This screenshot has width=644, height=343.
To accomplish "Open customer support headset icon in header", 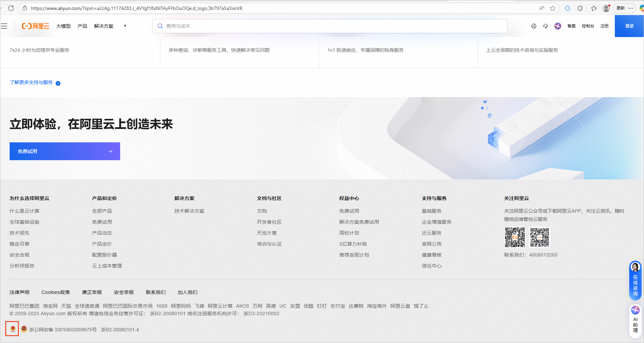I will coord(545,26).
